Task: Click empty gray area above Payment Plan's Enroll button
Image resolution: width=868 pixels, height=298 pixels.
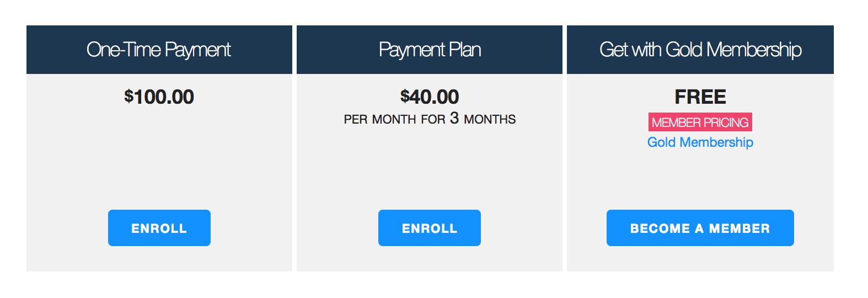Action: [x=430, y=171]
